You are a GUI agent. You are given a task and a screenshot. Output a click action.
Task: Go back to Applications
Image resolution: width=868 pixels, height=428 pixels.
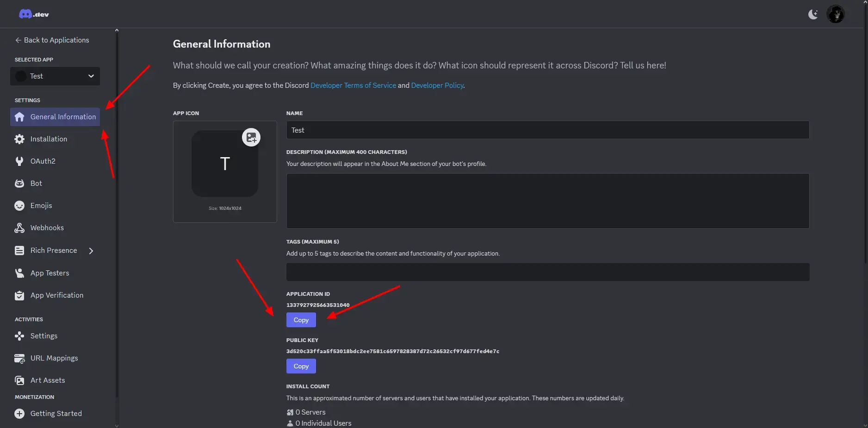(x=52, y=40)
